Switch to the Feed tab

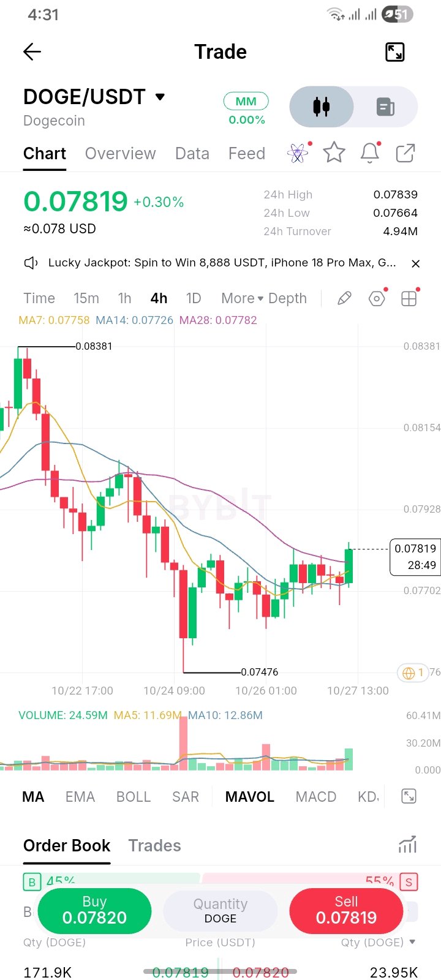[247, 154]
